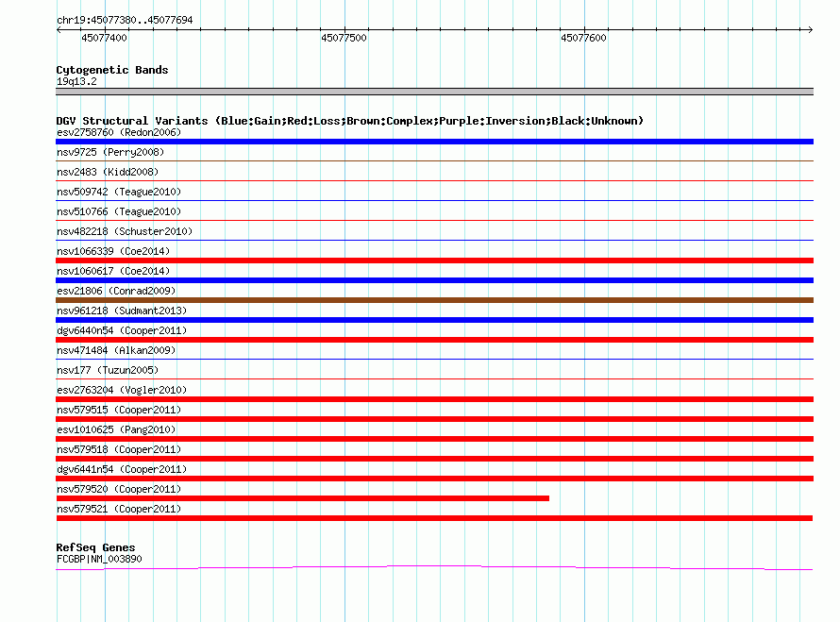Click the DGV Structural Variants track heading
840x622 pixels.
tap(350, 121)
